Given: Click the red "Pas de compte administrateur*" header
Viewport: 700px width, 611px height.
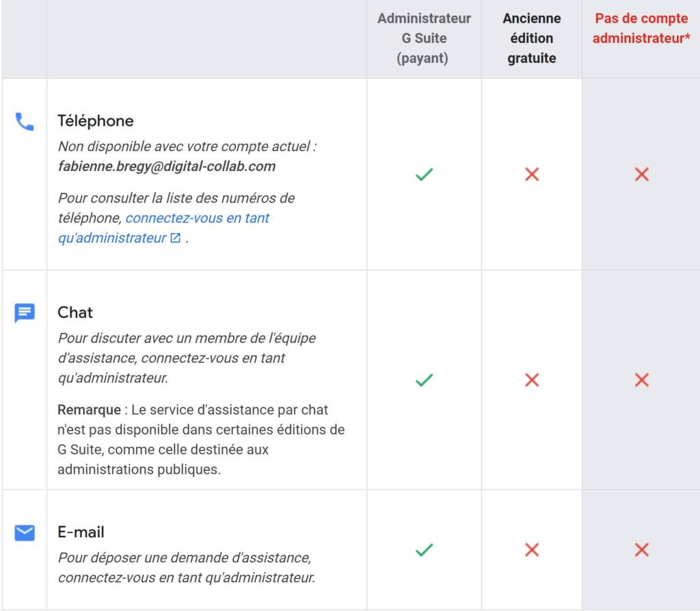Looking at the screenshot, I should click(641, 29).
